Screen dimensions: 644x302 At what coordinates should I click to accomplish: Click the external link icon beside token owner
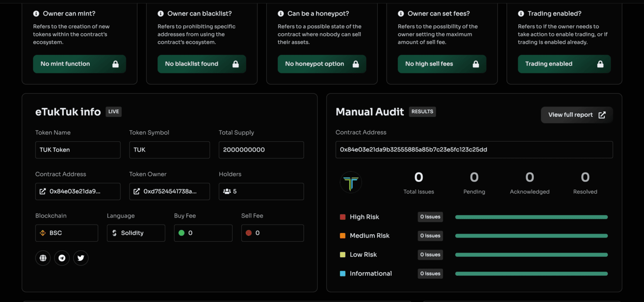pos(137,192)
